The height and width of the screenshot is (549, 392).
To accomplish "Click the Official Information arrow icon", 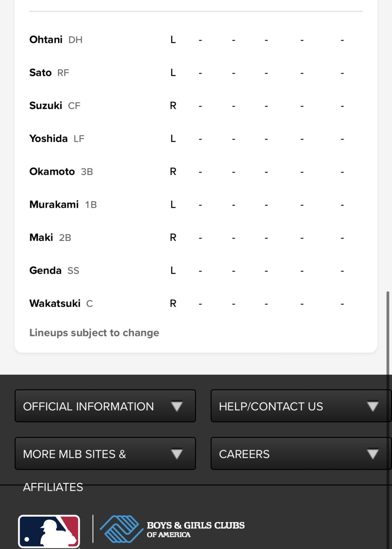I will pos(177,406).
